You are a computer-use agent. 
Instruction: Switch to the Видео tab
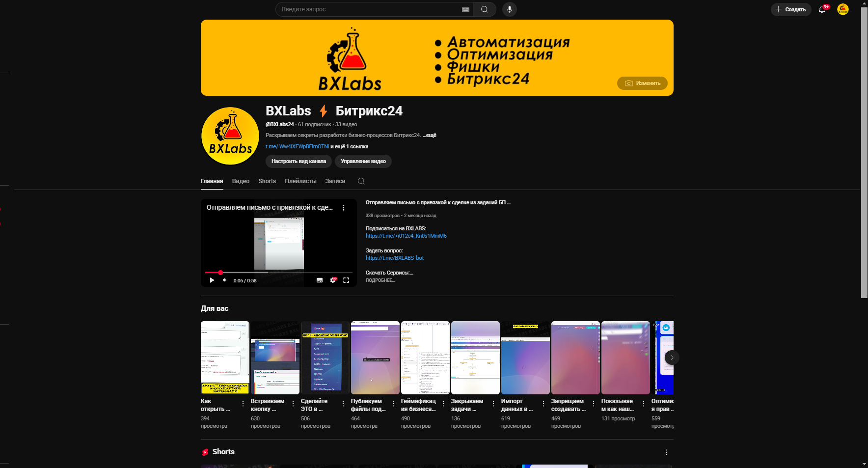[241, 181]
